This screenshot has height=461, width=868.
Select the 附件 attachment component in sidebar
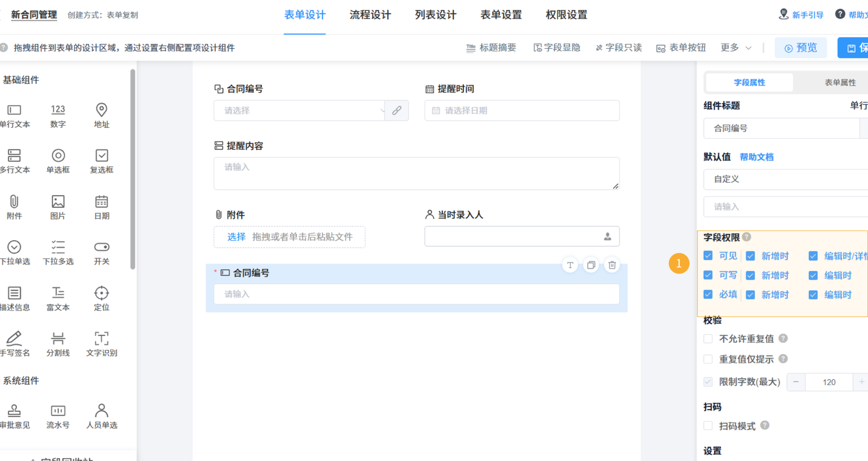(15, 207)
